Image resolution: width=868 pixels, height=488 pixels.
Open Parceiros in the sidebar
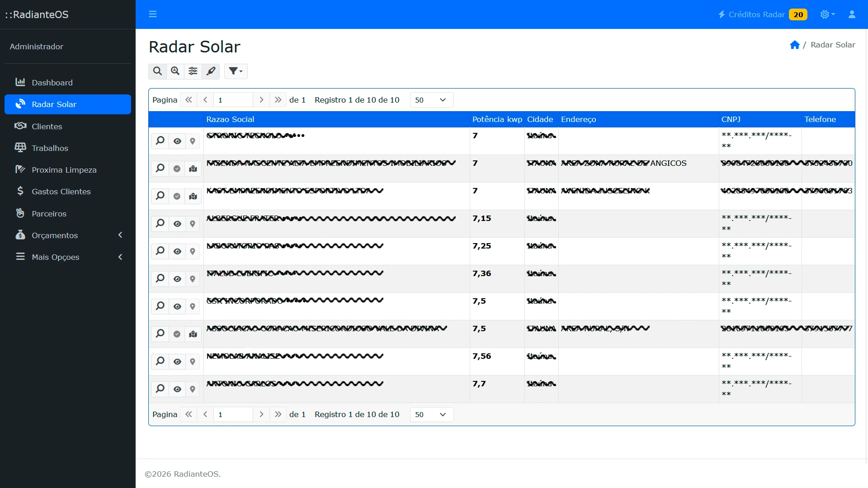tap(68, 213)
